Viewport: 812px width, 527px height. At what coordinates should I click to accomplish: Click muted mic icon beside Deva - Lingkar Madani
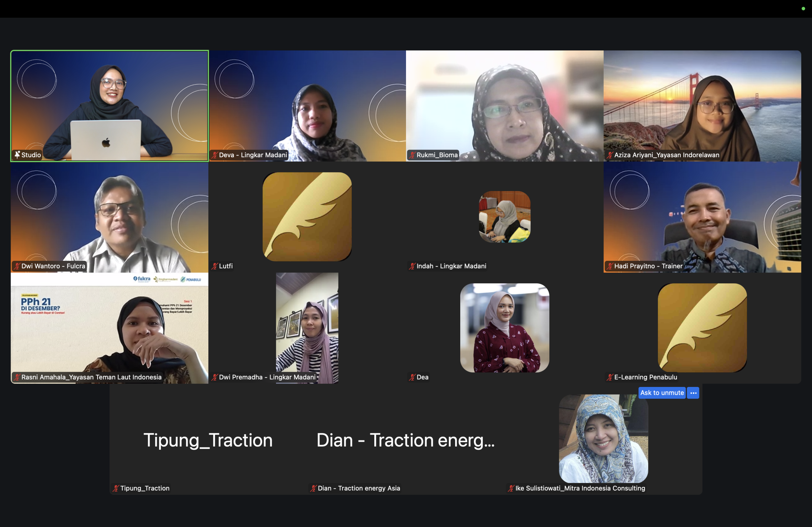pos(215,155)
